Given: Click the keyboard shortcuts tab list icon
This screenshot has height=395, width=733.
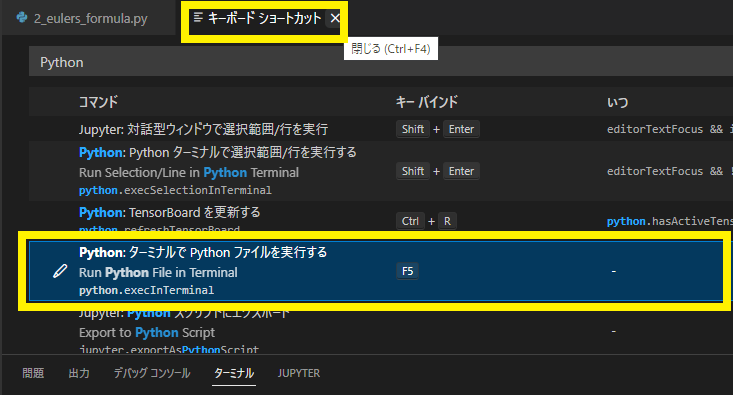Looking at the screenshot, I should 198,17.
